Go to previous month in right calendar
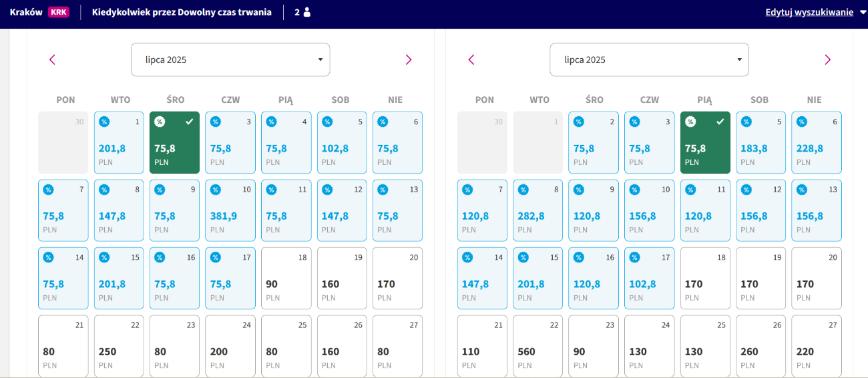The image size is (868, 378). click(471, 59)
